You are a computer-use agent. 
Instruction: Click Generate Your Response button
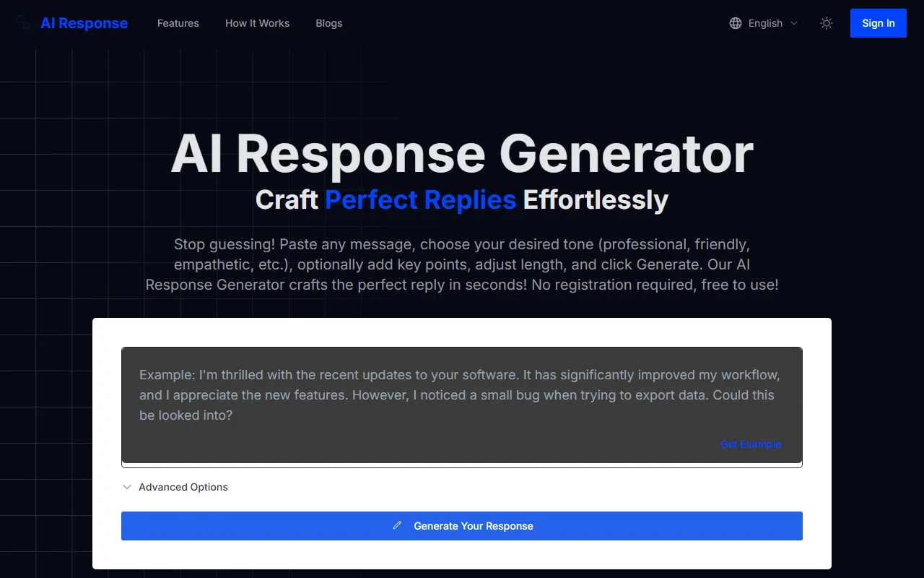462,526
